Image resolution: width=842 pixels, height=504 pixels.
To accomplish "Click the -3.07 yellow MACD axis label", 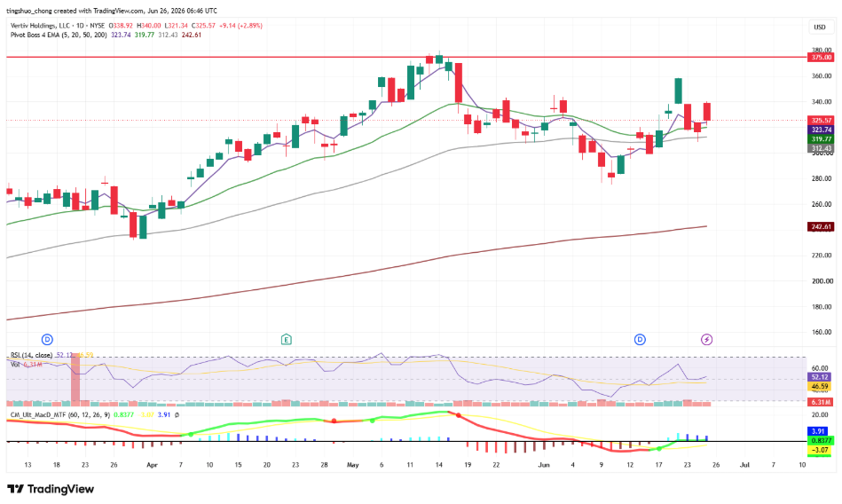I will pos(820,450).
